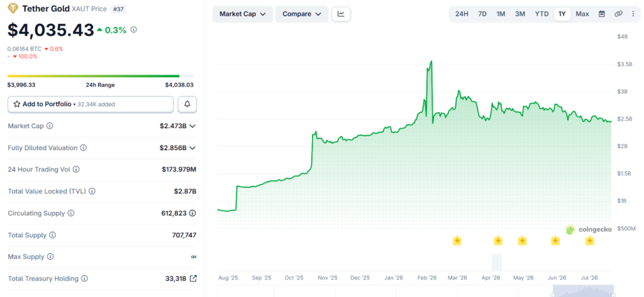Click the $3,996.33 range low value
Viewport: 644px width, 297px height.
(22, 85)
